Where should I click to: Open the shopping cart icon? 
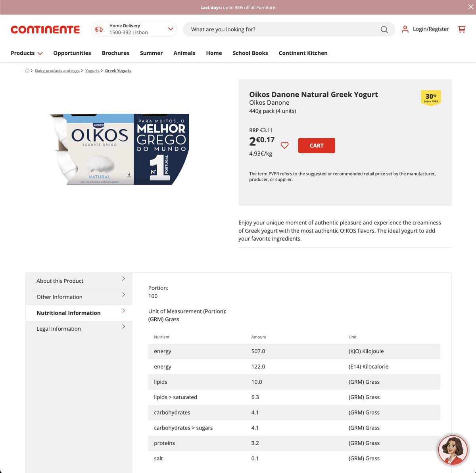tap(462, 29)
